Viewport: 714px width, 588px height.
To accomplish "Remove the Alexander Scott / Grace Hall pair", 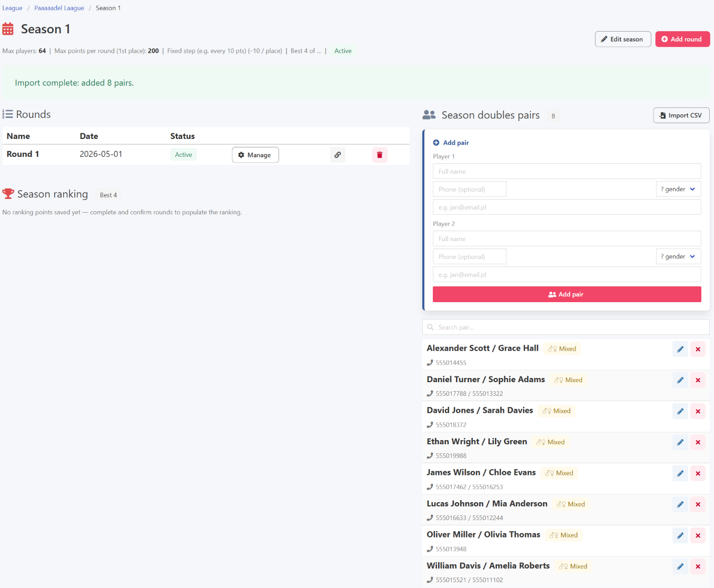I will pyautogui.click(x=698, y=349).
